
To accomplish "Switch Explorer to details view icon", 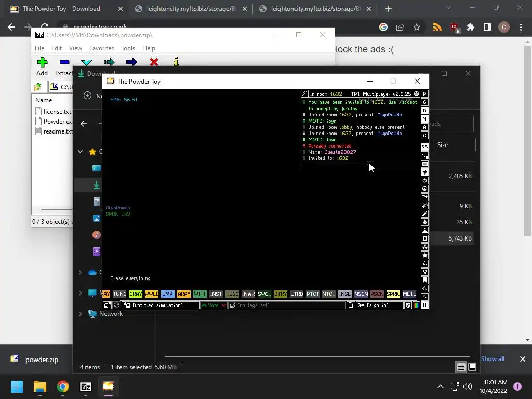I will pos(461,367).
